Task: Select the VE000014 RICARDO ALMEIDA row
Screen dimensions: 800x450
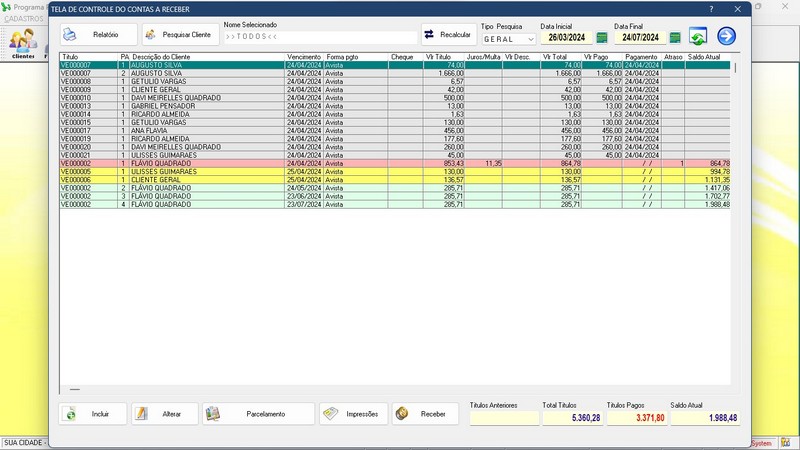Action: click(395, 114)
